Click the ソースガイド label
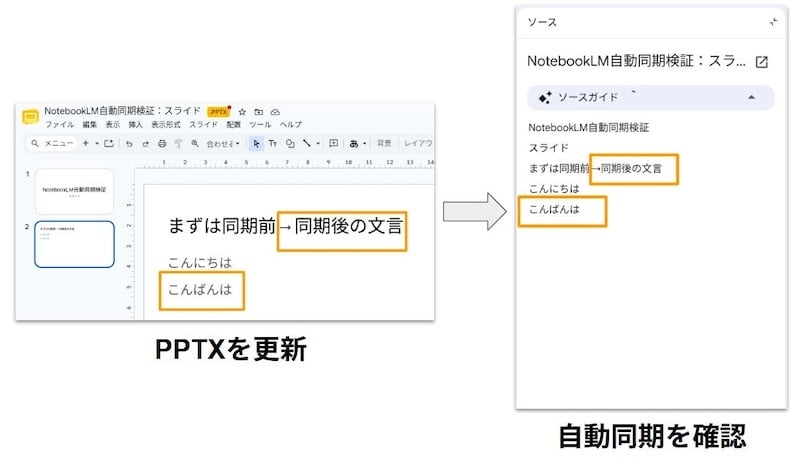 click(x=588, y=97)
